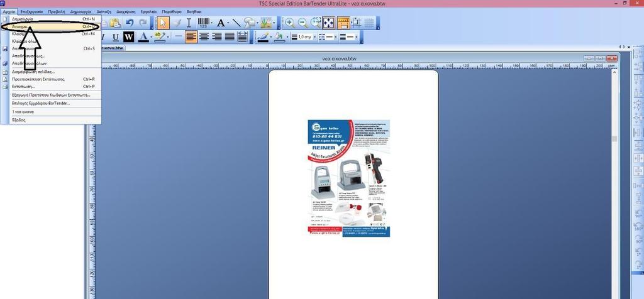Click the rotate 180° icon in right toolbar

[x=638, y=226]
